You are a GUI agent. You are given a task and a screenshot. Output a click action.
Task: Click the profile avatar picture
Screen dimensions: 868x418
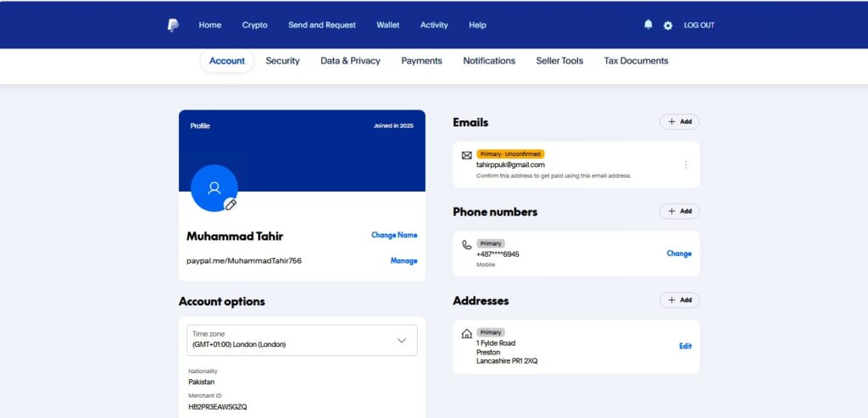(x=214, y=187)
